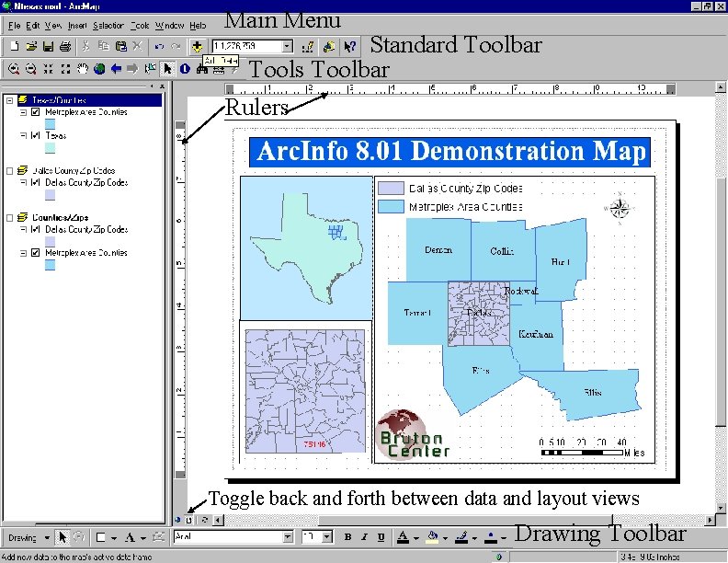
Task: Open the map scale dropdown arrow
Action: pos(288,46)
